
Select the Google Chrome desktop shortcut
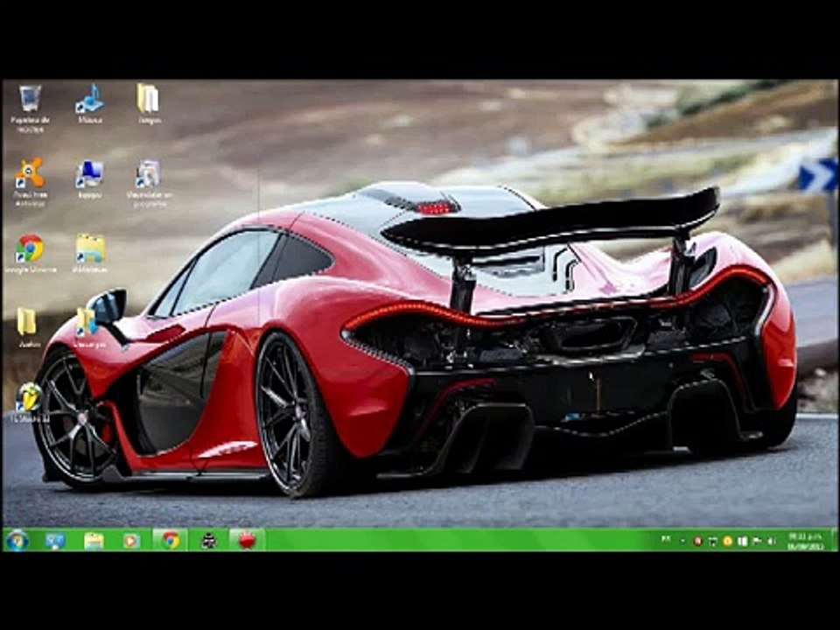click(x=30, y=254)
